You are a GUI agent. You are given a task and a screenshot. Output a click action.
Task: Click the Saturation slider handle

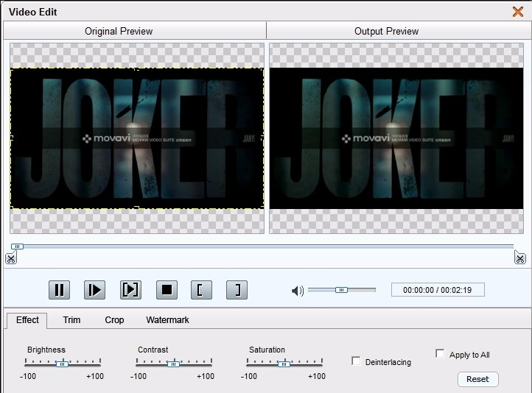[x=284, y=364]
